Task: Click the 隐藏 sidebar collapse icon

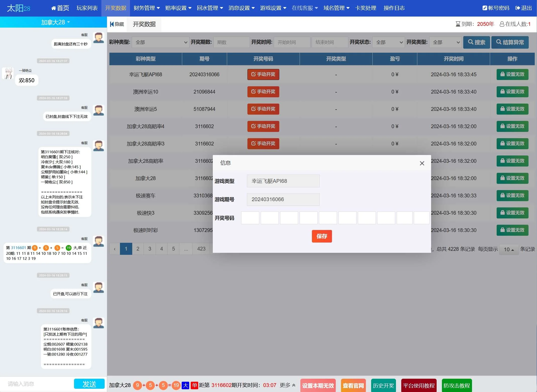Action: (x=112, y=24)
